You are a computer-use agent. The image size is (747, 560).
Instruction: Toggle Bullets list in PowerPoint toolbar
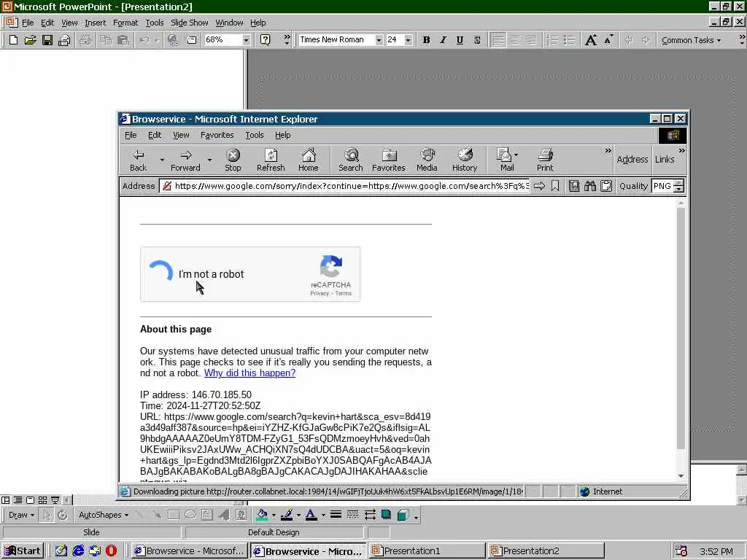tap(569, 40)
